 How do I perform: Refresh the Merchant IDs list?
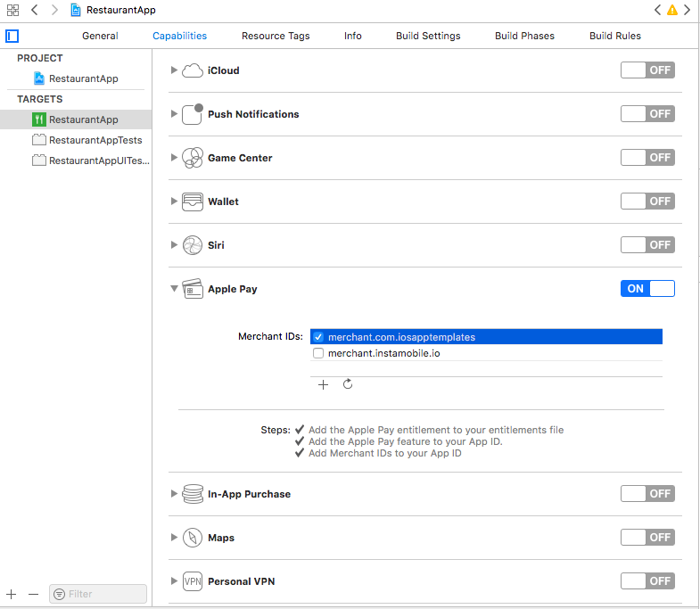(x=348, y=384)
